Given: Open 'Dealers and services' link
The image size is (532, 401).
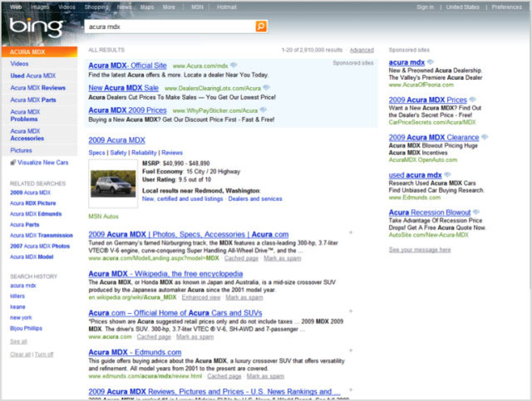Looking at the screenshot, I should (255, 198).
